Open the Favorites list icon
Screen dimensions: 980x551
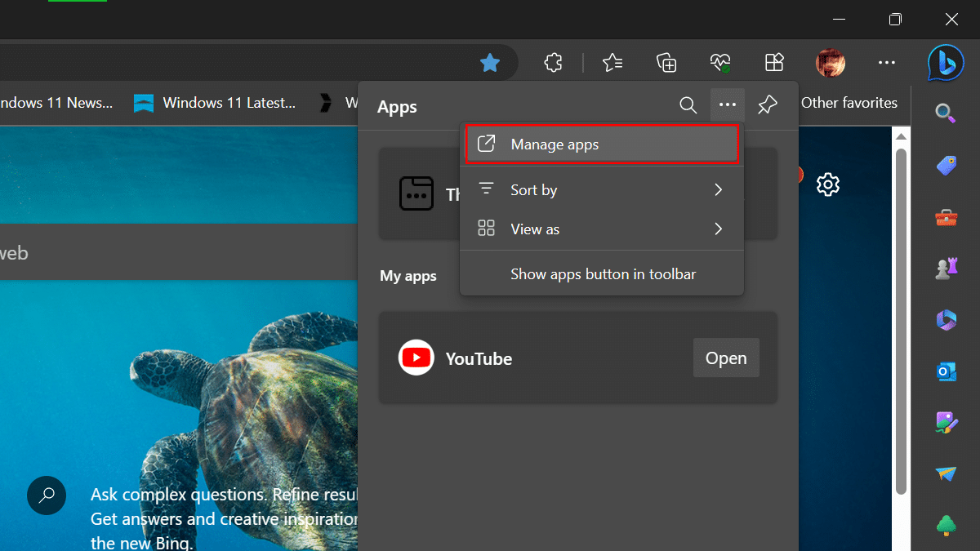[612, 63]
